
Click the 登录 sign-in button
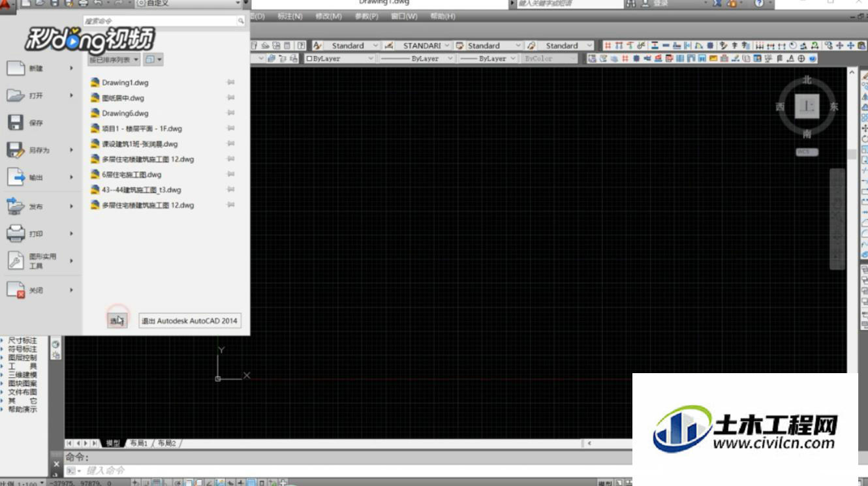655,3
